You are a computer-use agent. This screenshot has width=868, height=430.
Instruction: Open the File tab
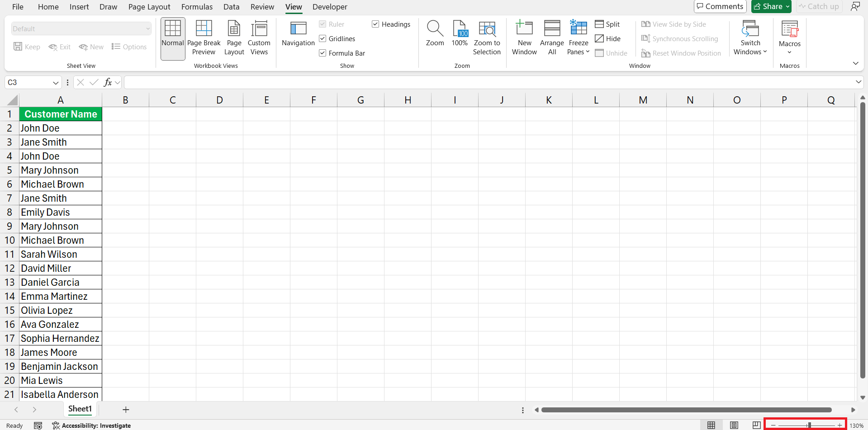point(18,7)
